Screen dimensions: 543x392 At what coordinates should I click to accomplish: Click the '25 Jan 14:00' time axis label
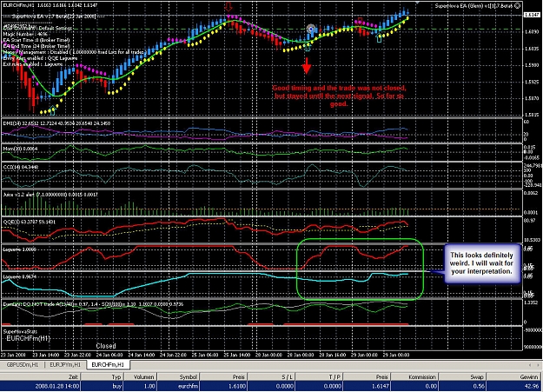tap(237, 355)
